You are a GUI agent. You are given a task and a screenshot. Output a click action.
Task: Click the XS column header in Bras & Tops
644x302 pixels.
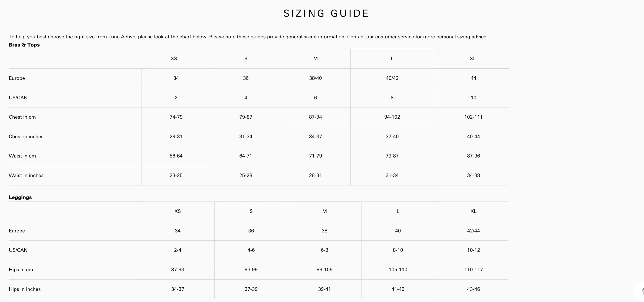tap(174, 59)
